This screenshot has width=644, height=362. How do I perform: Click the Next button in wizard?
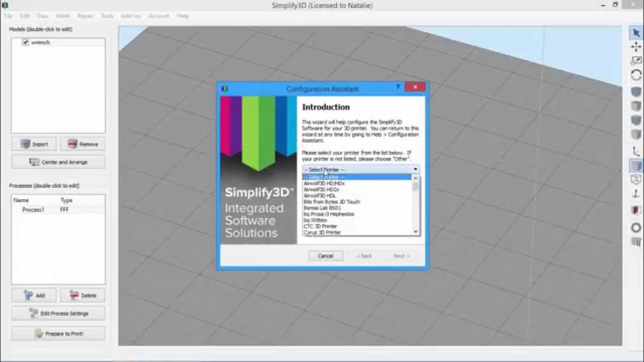tap(401, 256)
